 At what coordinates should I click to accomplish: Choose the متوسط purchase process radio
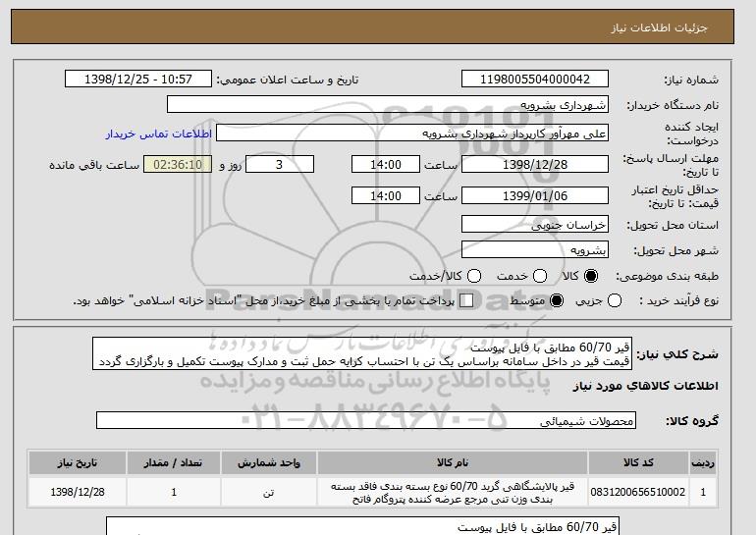557,300
